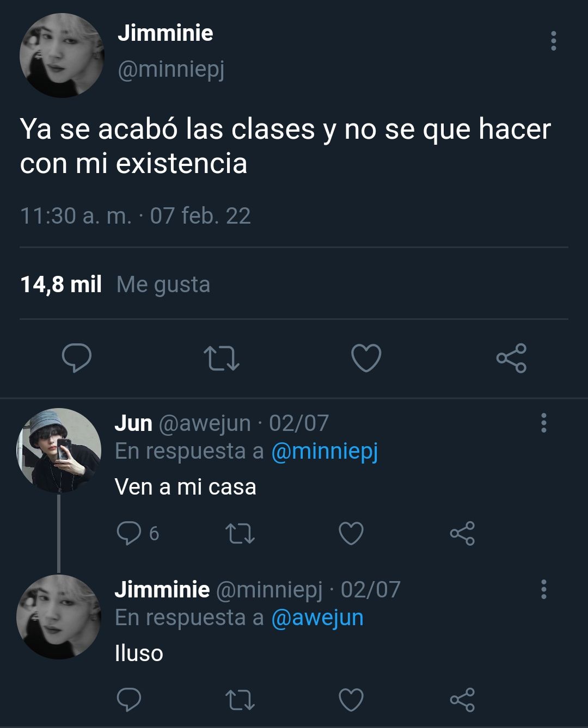Screen dimensions: 588x728
Task: Open options menu for main tweet
Action: [x=554, y=41]
